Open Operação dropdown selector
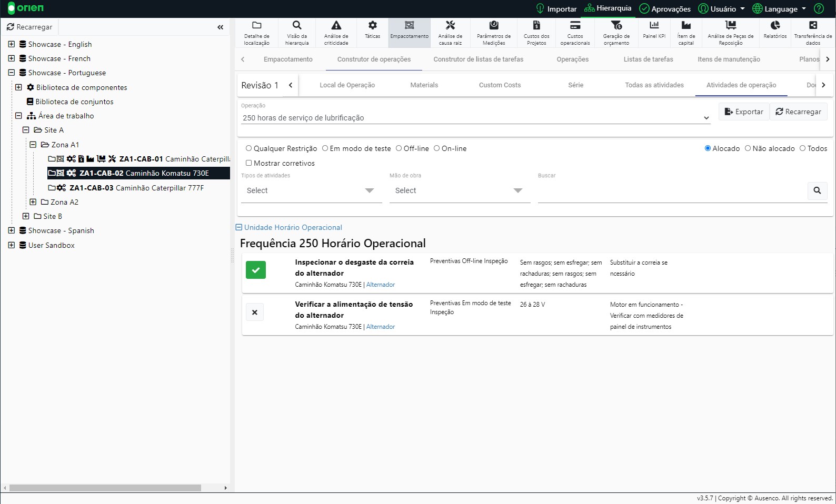 pos(475,118)
